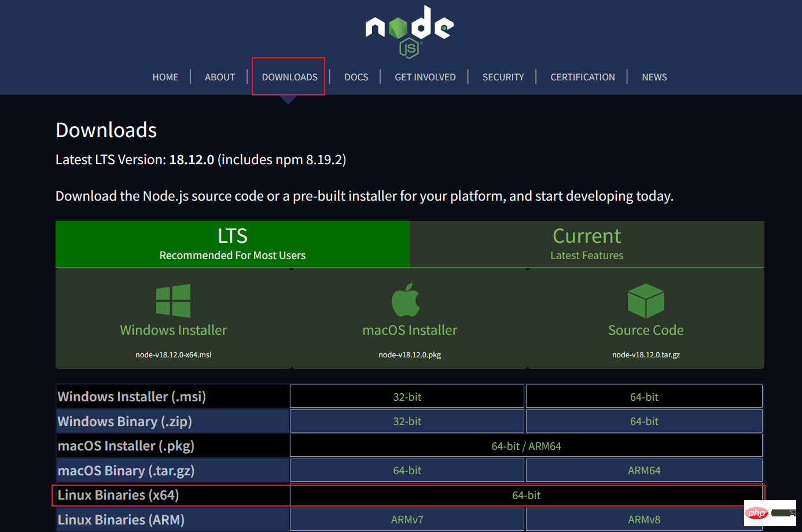Open the GET INVOLVED nav item
802x532 pixels.
pos(425,77)
